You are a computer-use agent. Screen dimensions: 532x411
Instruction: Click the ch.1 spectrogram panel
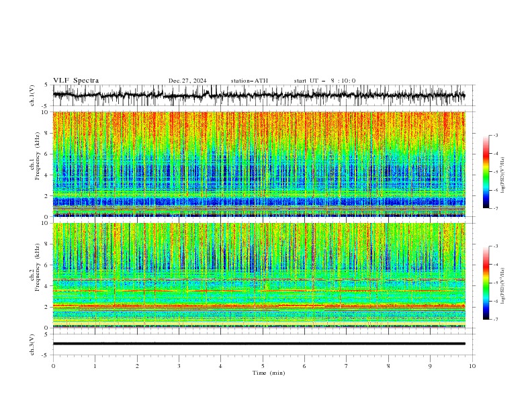(x=259, y=164)
